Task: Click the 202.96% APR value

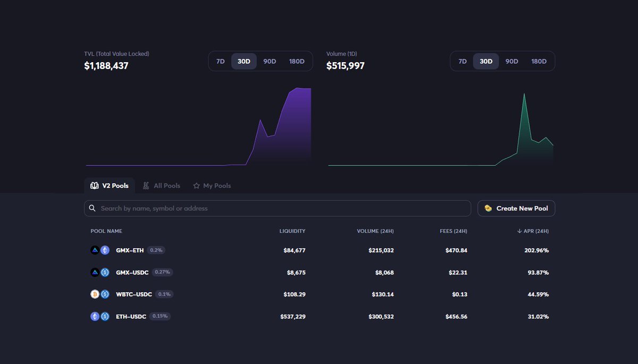Action: pos(536,250)
